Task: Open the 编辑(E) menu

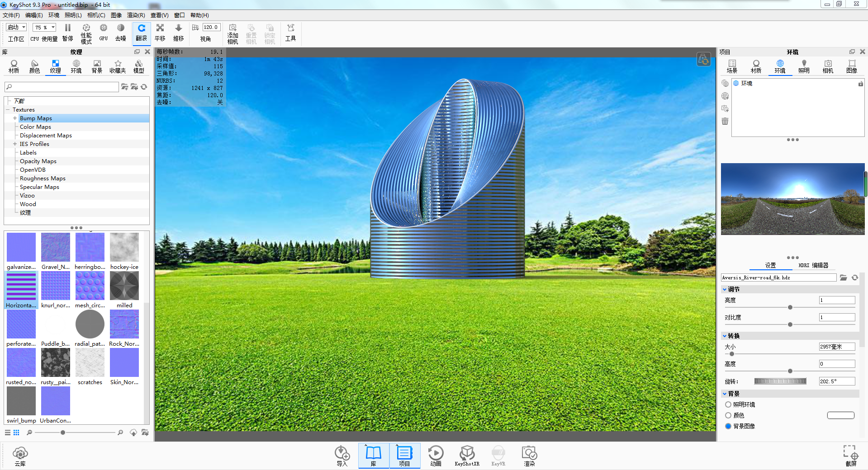Action: coord(34,15)
